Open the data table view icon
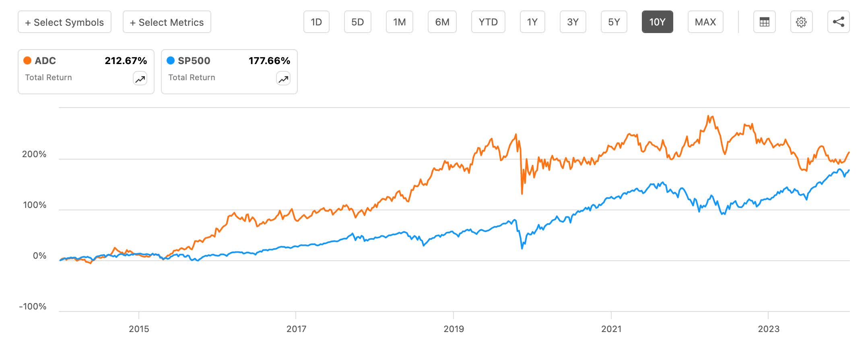 [x=764, y=22]
